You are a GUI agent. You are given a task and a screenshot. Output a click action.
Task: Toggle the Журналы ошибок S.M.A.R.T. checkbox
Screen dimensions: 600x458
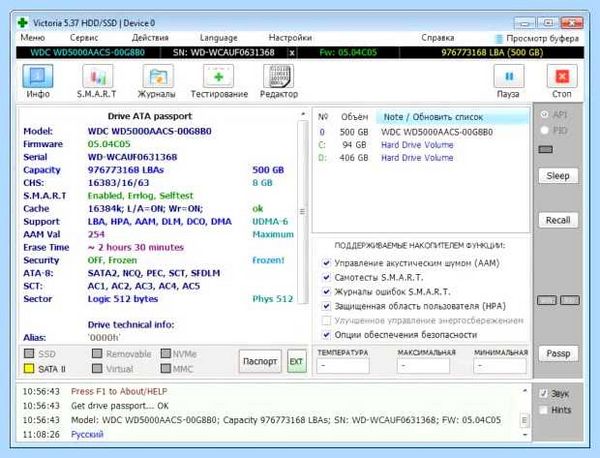pyautogui.click(x=326, y=292)
